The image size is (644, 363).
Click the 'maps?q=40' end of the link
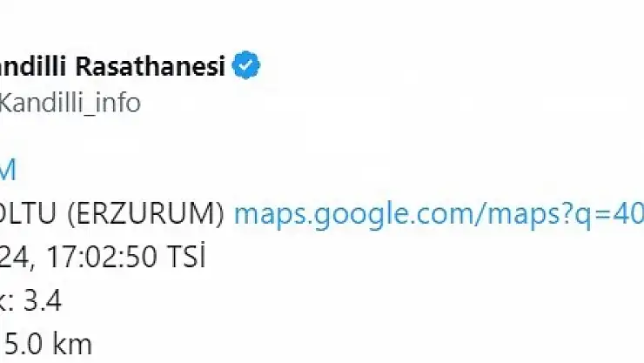pos(566,214)
